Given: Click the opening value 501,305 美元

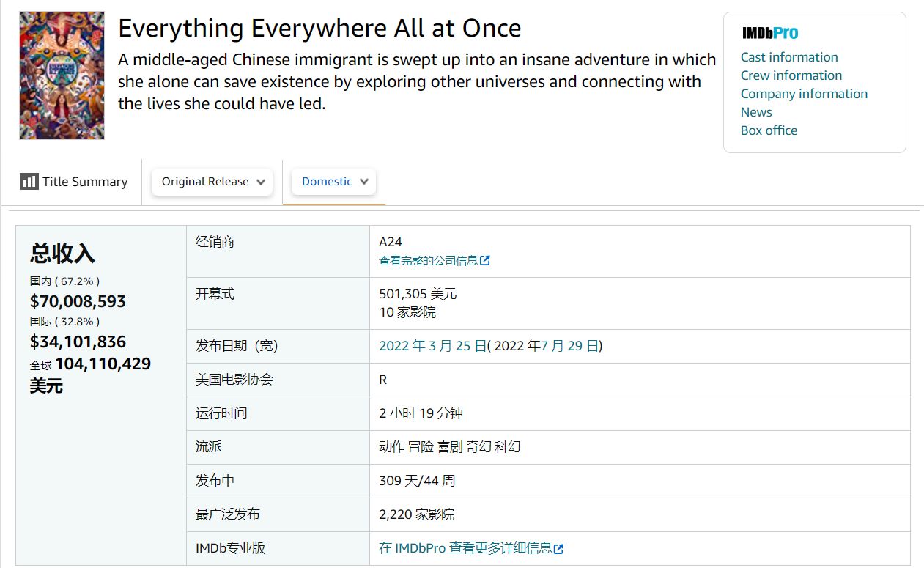Looking at the screenshot, I should click(418, 294).
